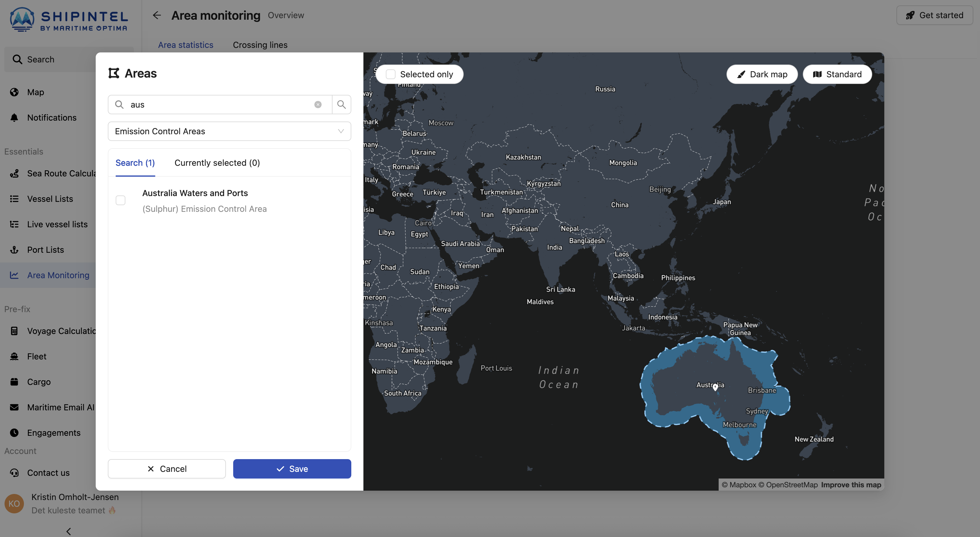Toggle the Dark map style

762,74
